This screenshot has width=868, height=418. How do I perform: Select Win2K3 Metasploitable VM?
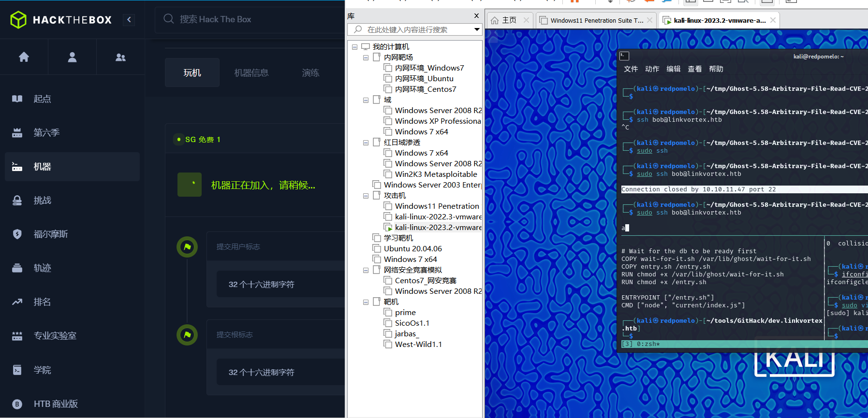pyautogui.click(x=436, y=174)
